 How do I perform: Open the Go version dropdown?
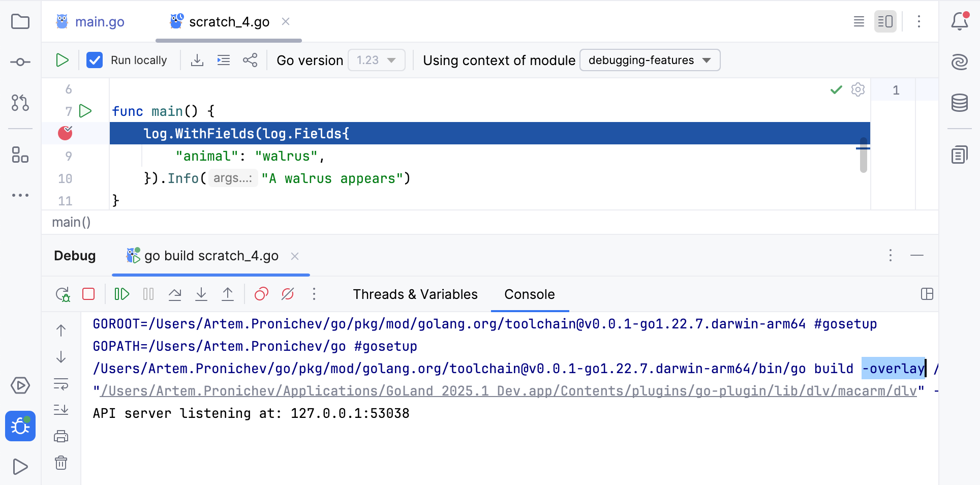tap(376, 60)
